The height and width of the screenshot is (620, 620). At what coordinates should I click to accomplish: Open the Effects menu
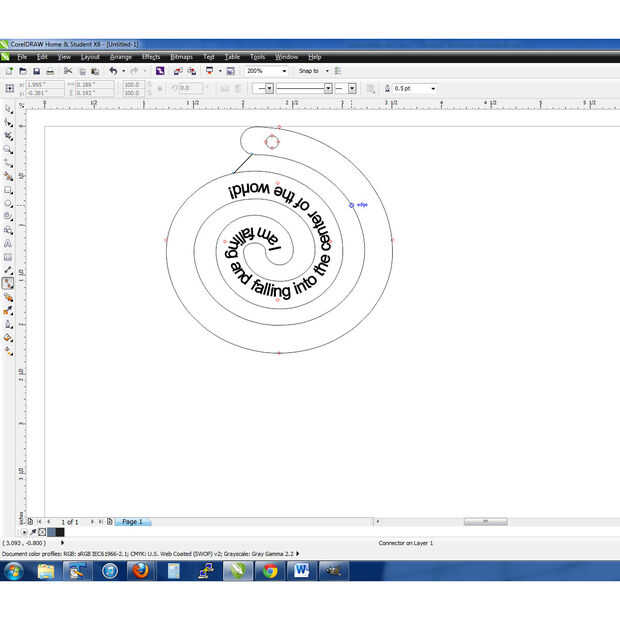point(151,57)
